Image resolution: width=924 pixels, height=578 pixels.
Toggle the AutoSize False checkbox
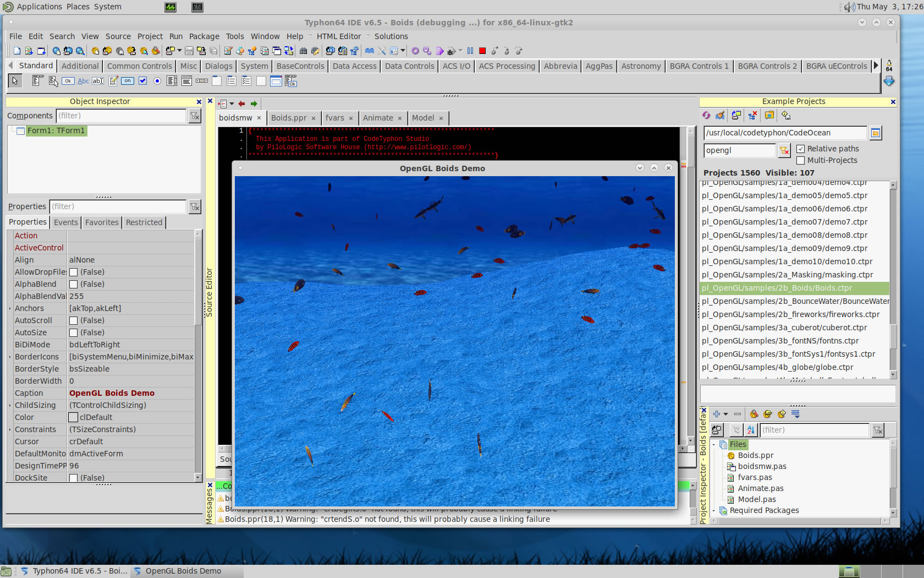click(x=73, y=332)
